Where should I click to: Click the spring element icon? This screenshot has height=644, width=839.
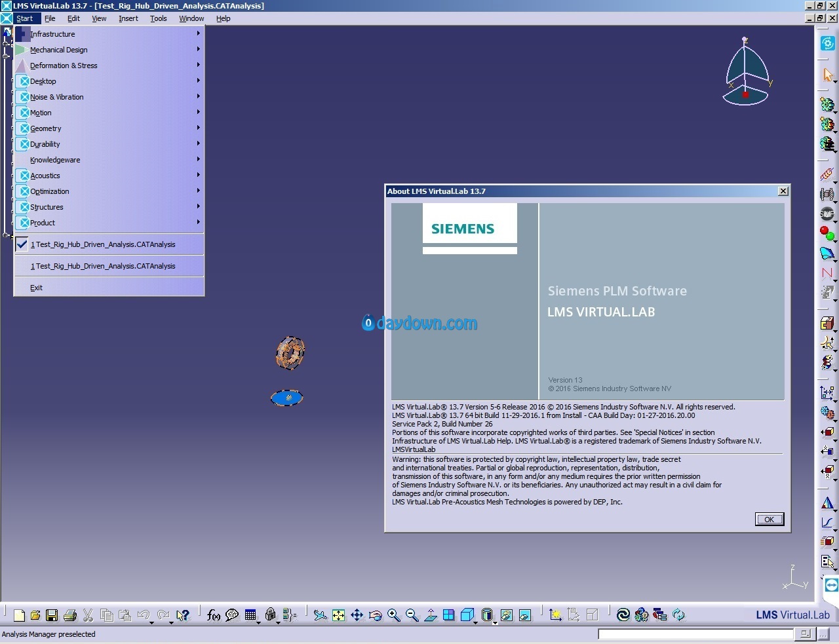(x=827, y=174)
